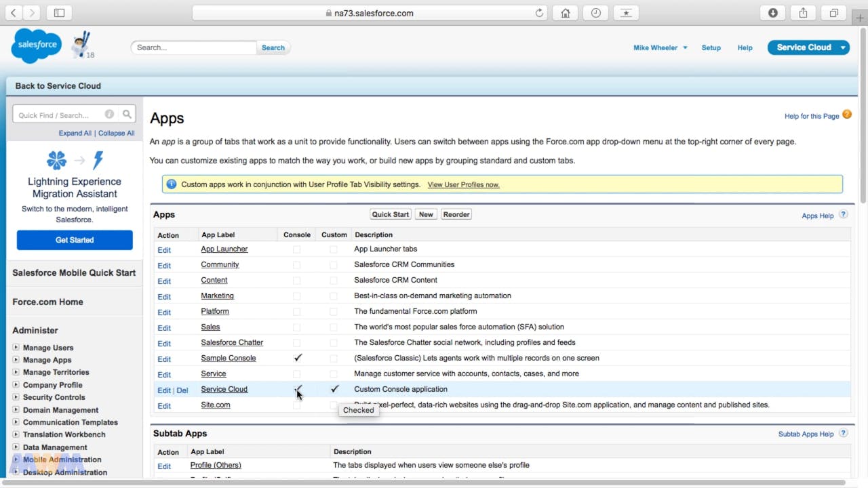Click the Subtab Apps Help question icon
This screenshot has width=868, height=488.
843,433
